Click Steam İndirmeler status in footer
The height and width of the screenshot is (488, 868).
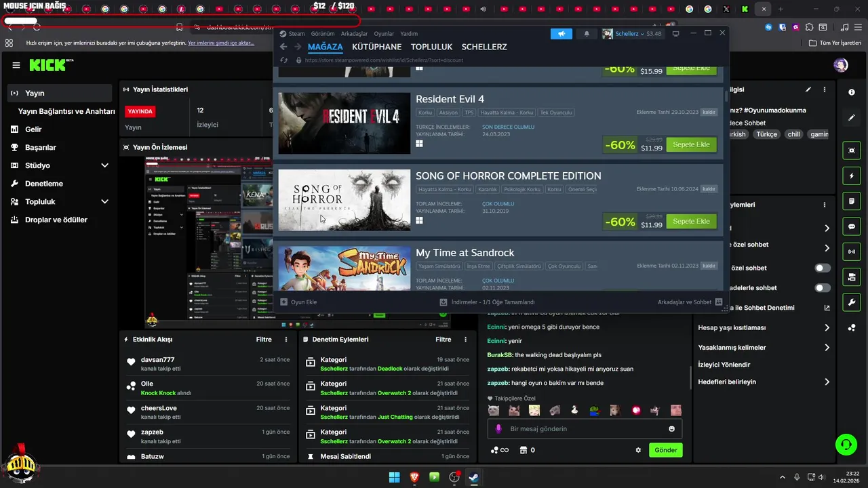(487, 302)
